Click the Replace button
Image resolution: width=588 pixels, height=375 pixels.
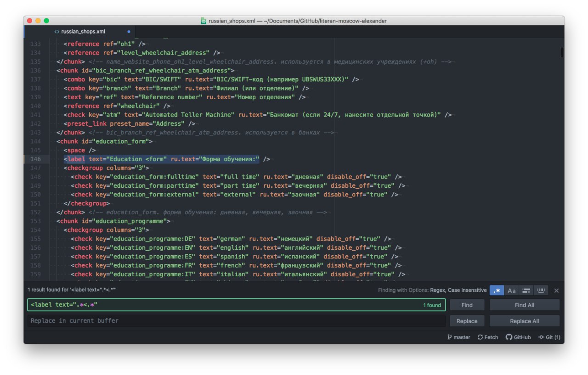[467, 321]
